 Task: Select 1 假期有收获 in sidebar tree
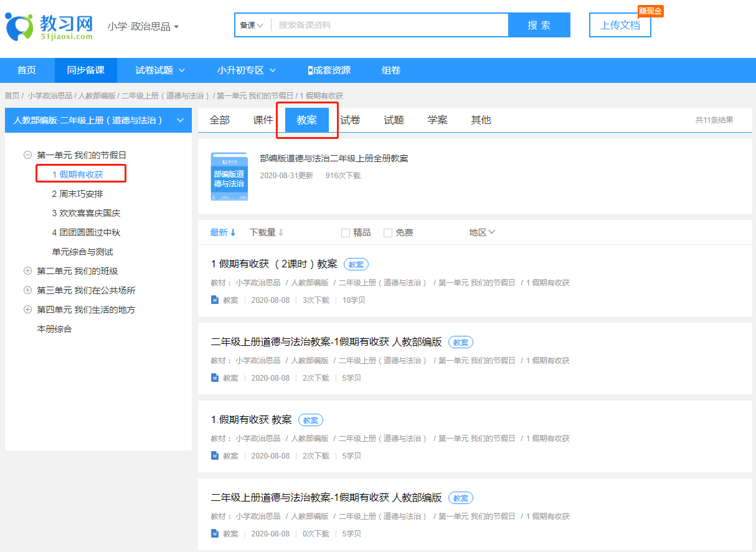(x=78, y=174)
